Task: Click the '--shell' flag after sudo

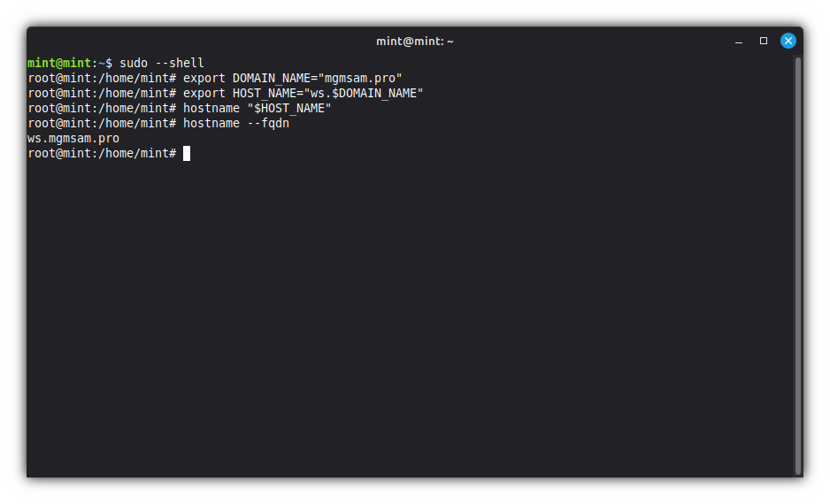Action: point(180,63)
